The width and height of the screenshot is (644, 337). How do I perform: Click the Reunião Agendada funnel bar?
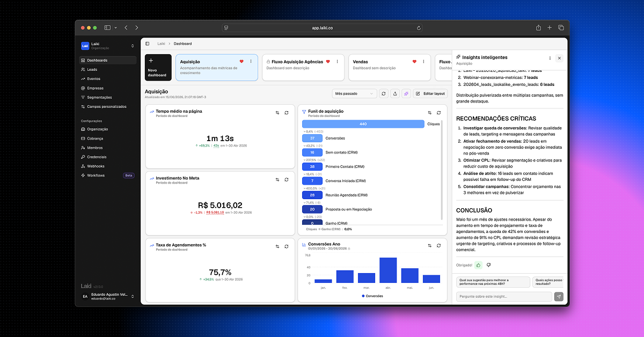pos(312,195)
